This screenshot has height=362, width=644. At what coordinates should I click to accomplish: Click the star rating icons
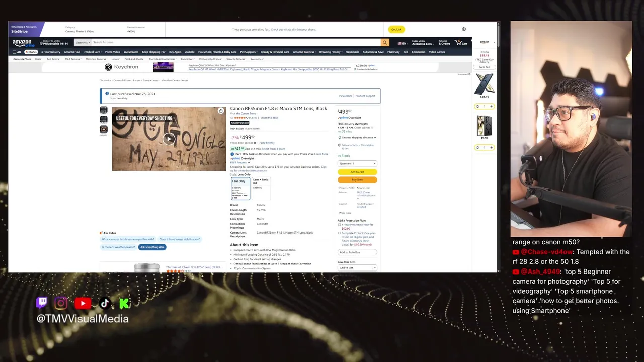click(241, 118)
